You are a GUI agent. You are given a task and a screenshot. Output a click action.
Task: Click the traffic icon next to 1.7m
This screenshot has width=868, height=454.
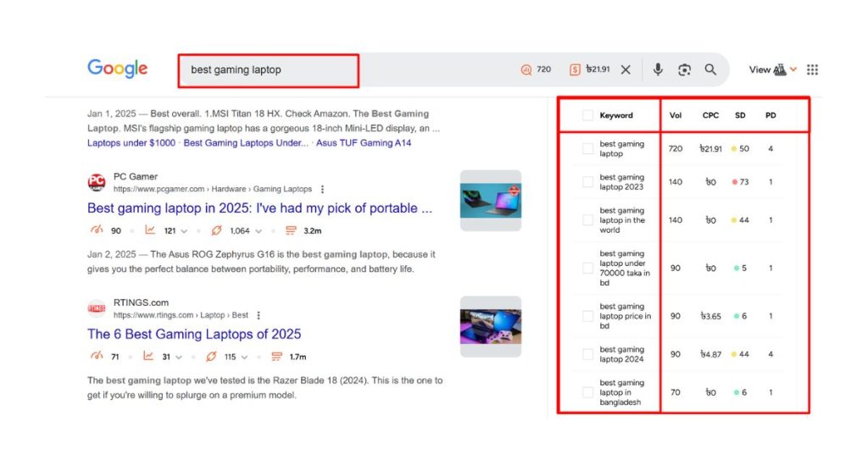pyautogui.click(x=277, y=356)
